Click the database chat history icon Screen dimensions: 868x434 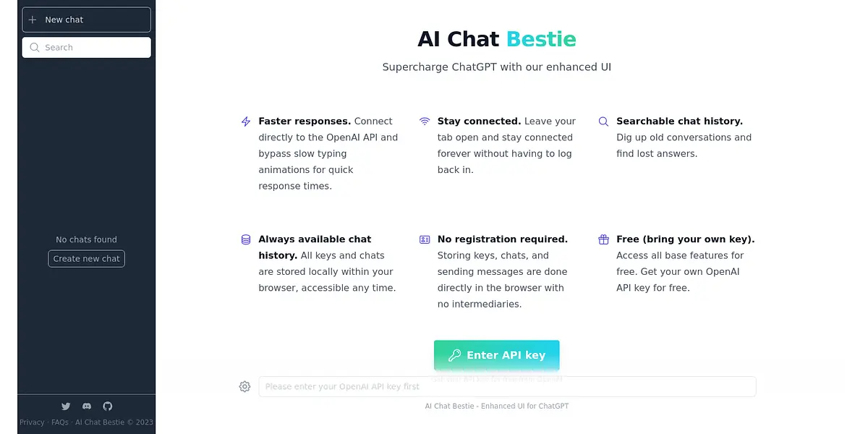pos(246,239)
